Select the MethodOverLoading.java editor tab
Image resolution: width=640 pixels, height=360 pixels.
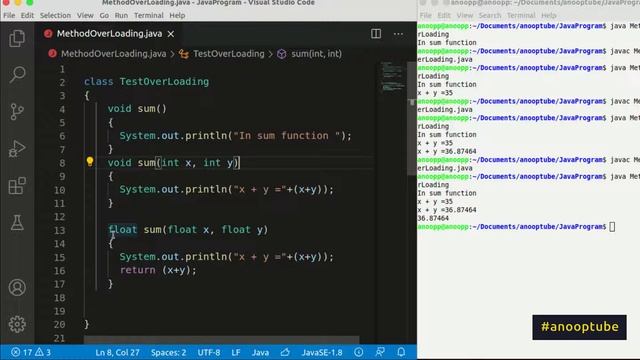(x=109, y=34)
